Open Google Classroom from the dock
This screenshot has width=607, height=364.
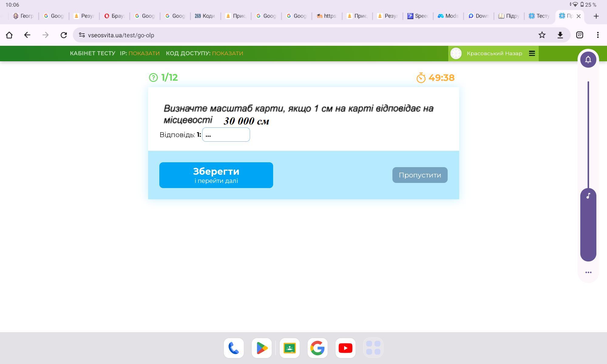point(290,348)
